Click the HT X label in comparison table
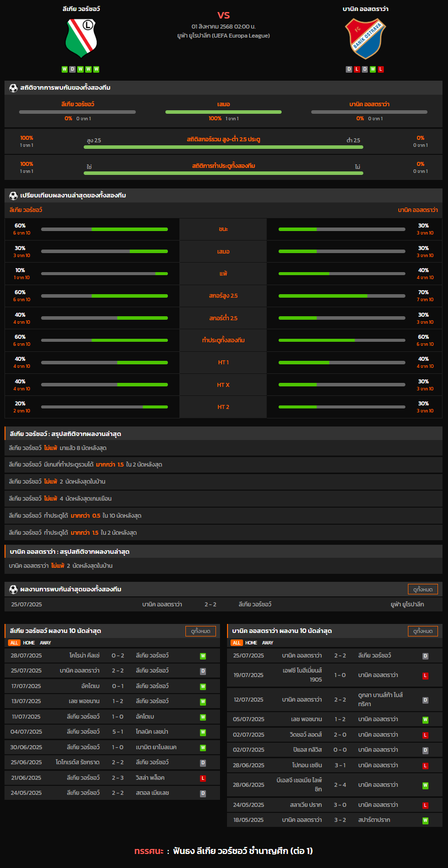 tap(223, 385)
